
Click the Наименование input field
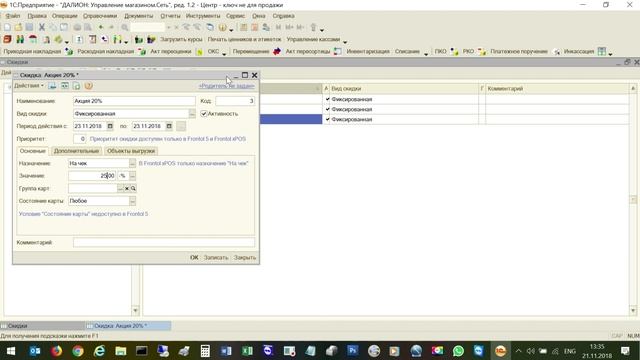[134, 101]
